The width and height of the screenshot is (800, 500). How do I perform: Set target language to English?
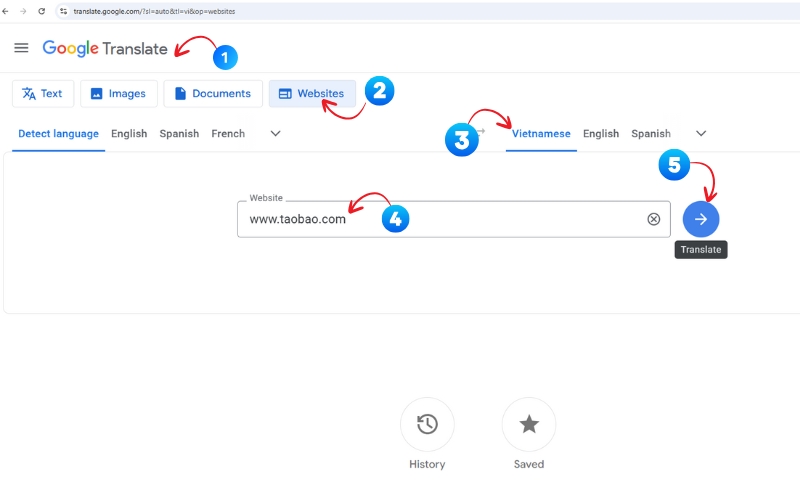(x=601, y=134)
